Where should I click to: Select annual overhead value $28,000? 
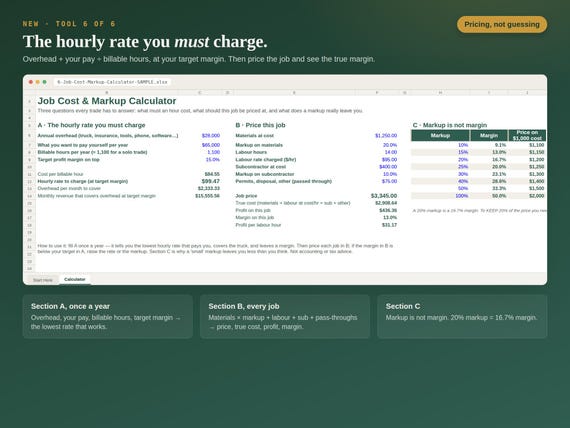[x=211, y=136]
